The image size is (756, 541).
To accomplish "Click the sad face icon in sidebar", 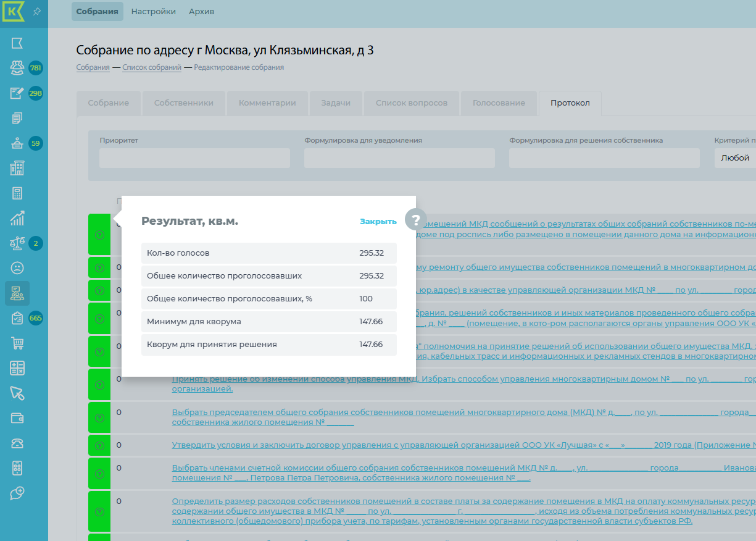I will pos(17,268).
